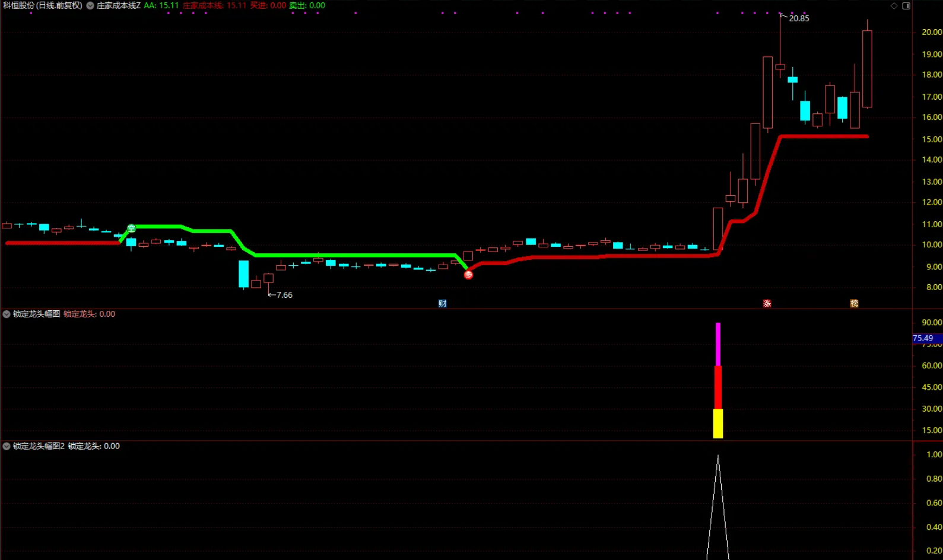Click the 科恒股份 (日线.前复权) chart title
The width and height of the screenshot is (943, 560).
[43, 5]
